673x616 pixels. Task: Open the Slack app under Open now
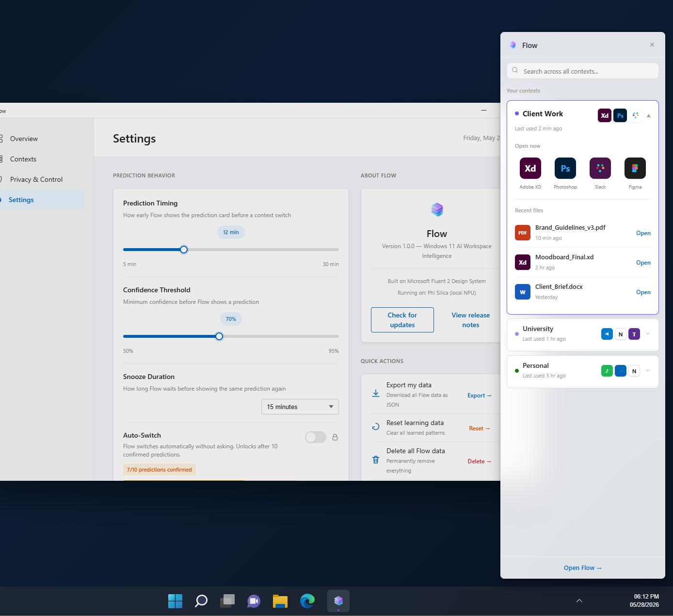[600, 168]
